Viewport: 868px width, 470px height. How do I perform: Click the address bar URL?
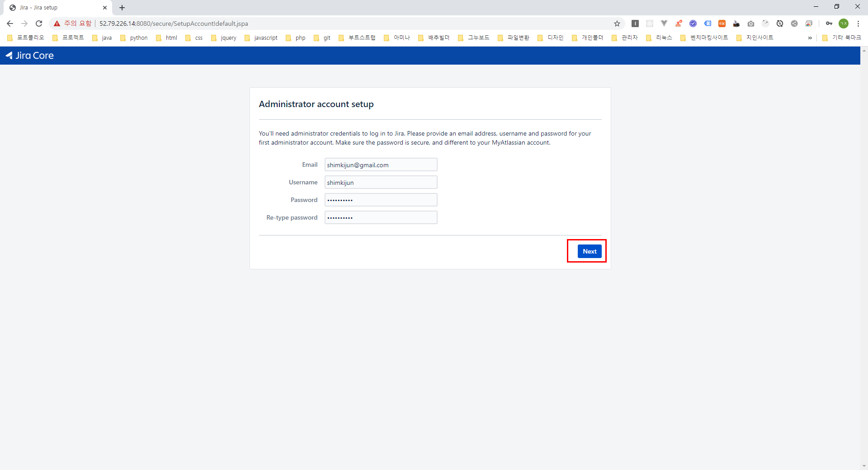point(174,23)
